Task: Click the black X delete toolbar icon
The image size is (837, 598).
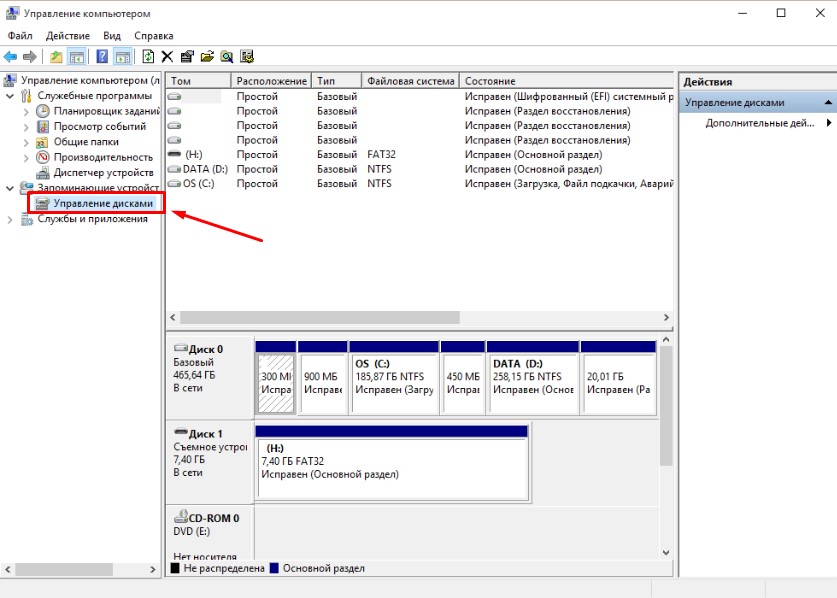Action: click(167, 57)
